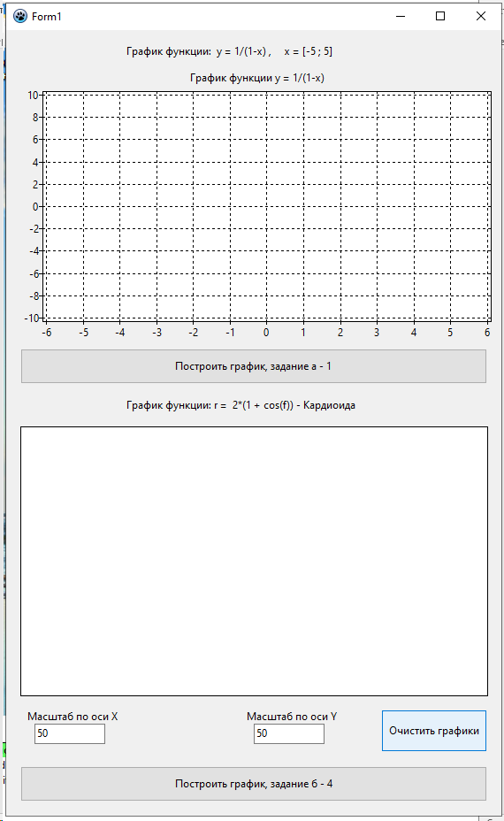Focus the 'Масштаб по оси Y' input field
Image resolution: width=504 pixels, height=821 pixels.
(x=289, y=733)
